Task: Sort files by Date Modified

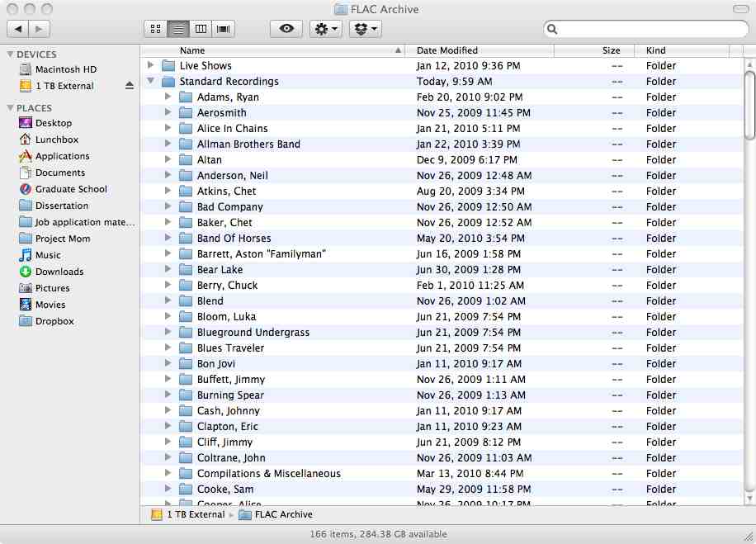Action: pyautogui.click(x=447, y=50)
